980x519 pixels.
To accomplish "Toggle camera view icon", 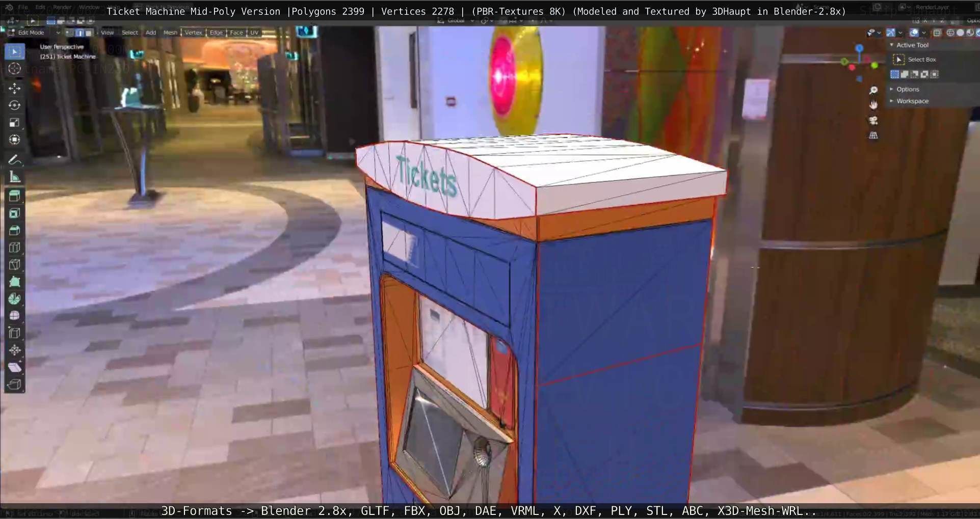I will coord(873,120).
